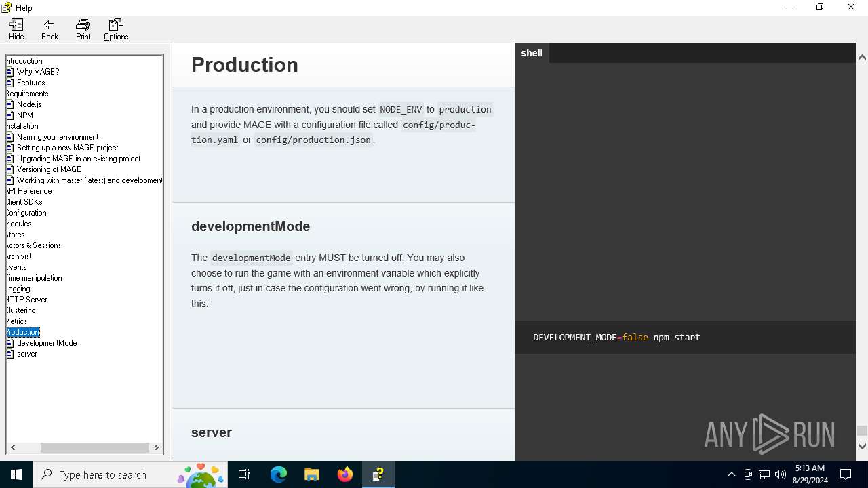Launch Firefox from taskbar

344,474
